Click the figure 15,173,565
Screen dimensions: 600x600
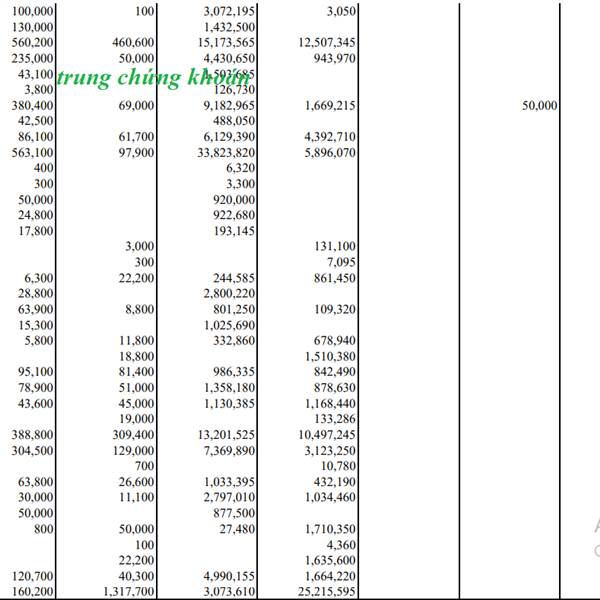(x=226, y=42)
